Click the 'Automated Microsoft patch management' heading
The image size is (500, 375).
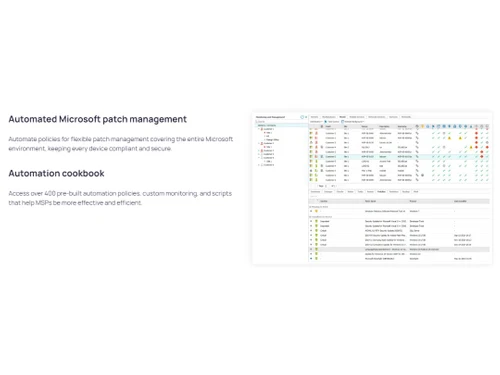[97, 119]
